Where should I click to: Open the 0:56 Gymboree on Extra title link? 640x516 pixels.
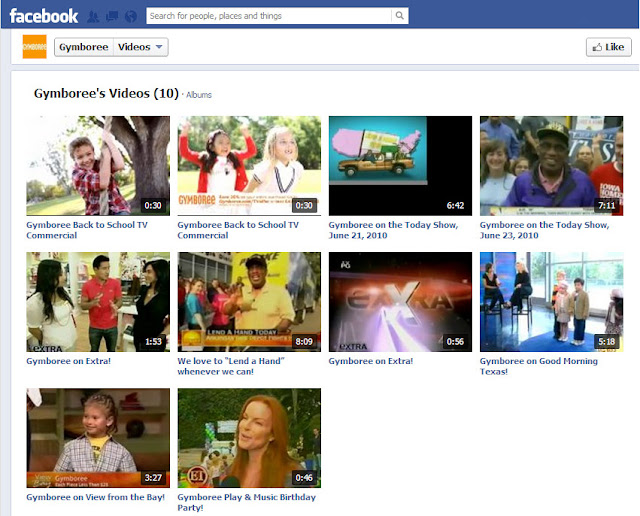370,361
